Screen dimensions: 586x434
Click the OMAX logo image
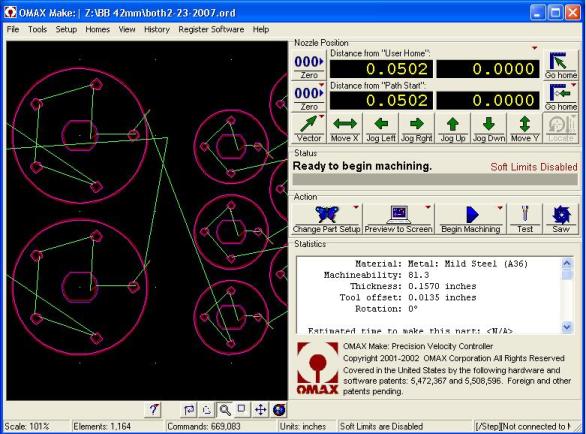tap(317, 368)
